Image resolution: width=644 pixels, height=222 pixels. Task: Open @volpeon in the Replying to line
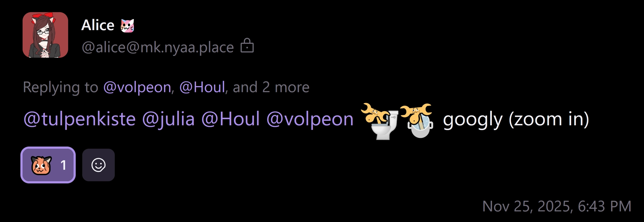tap(137, 87)
